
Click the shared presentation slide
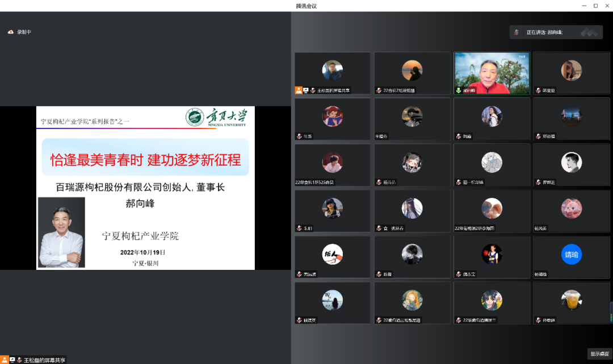[x=145, y=188]
